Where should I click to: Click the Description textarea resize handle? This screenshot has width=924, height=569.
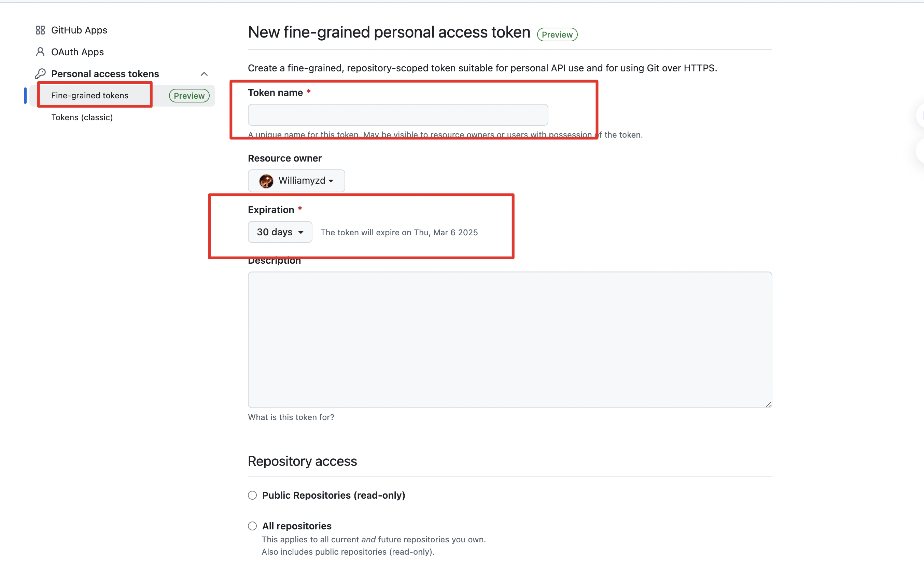tap(768, 404)
